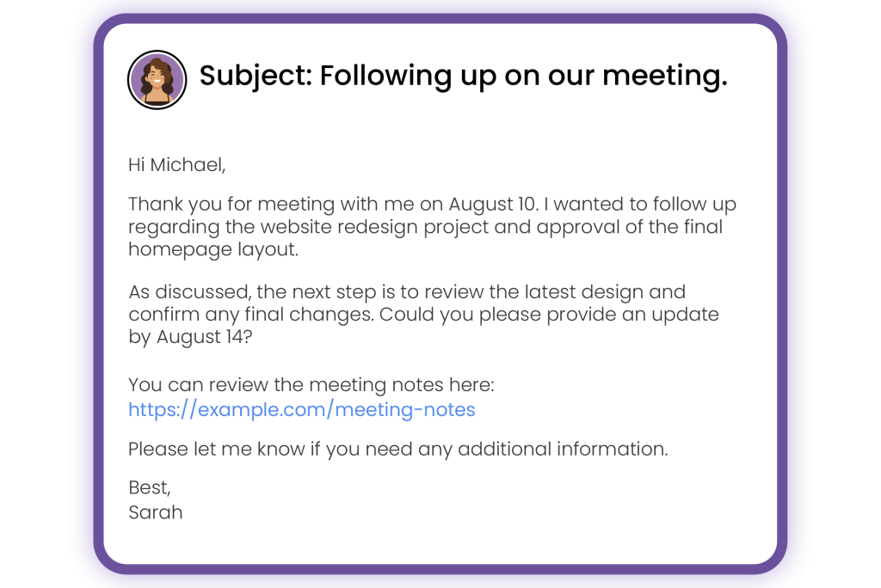881x588 pixels.
Task: Click 'confirm any final changes' phrase
Action: point(250,315)
